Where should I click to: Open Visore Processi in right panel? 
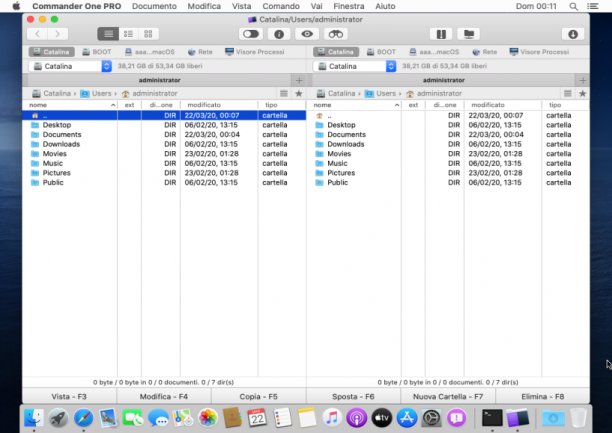click(539, 52)
